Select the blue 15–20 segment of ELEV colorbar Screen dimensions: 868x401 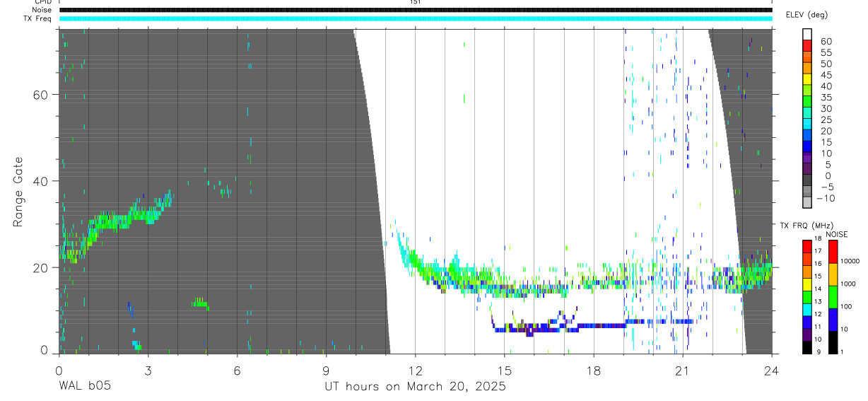[x=807, y=136]
